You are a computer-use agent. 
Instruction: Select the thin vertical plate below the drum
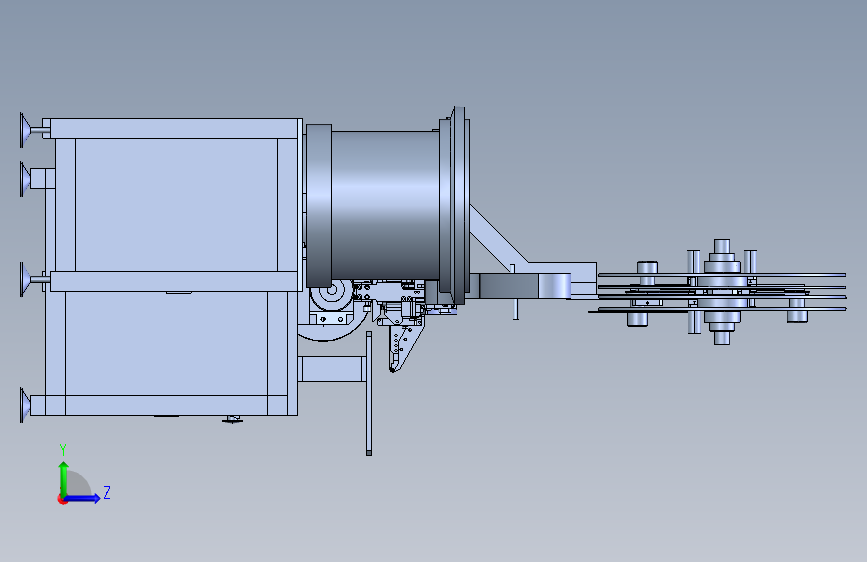click(x=369, y=393)
